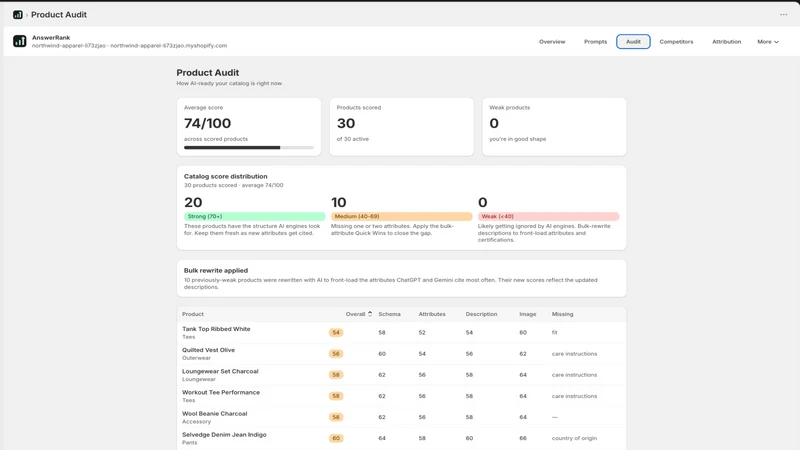Screen dimensions: 800x450
Task: Click score badge 56 for Quilted Vest
Action: [336, 354]
